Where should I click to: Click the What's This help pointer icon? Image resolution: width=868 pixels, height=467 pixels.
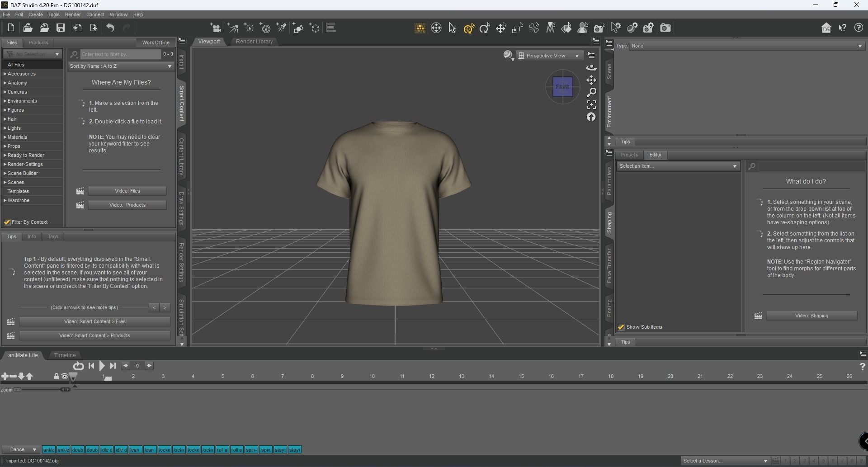click(x=843, y=28)
